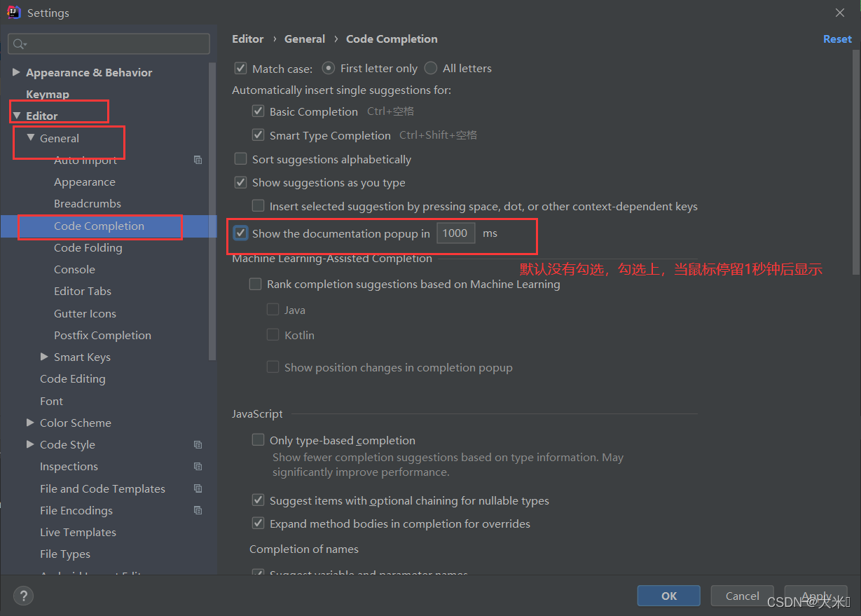Image resolution: width=861 pixels, height=616 pixels.
Task: Click the search magnifier icon
Action: pyautogui.click(x=19, y=44)
